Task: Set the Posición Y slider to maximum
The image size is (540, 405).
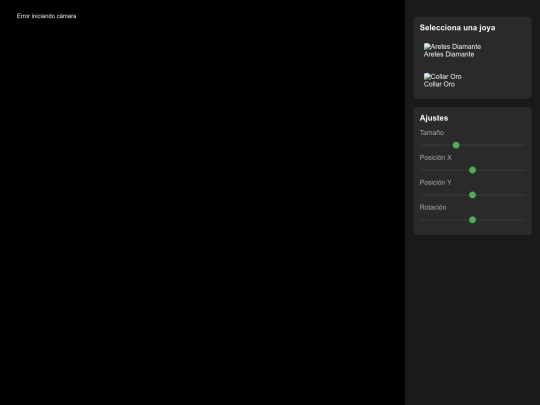Action: tap(524, 195)
